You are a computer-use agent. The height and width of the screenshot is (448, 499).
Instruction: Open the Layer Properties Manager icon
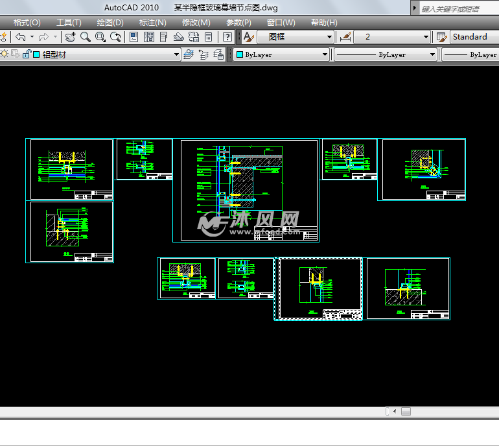189,55
